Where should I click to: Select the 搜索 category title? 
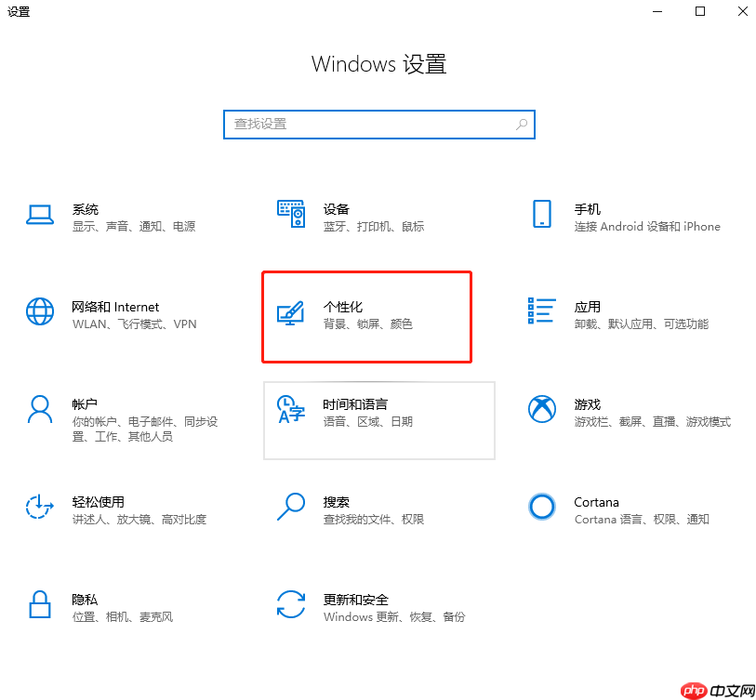(336, 502)
